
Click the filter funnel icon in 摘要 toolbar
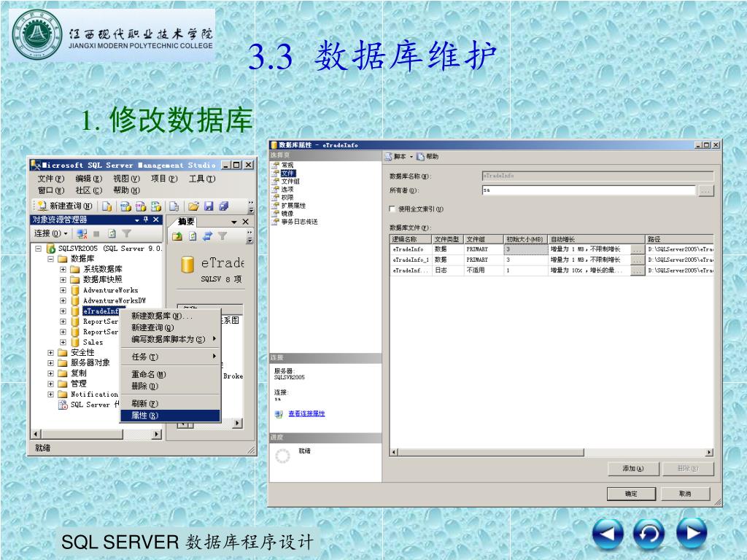[222, 236]
